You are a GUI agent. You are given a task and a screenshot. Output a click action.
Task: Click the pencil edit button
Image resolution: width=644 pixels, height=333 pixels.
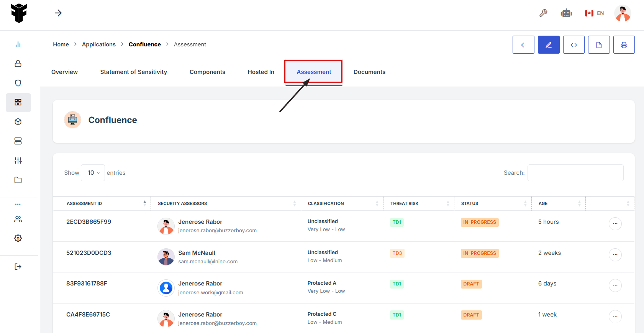tap(548, 45)
